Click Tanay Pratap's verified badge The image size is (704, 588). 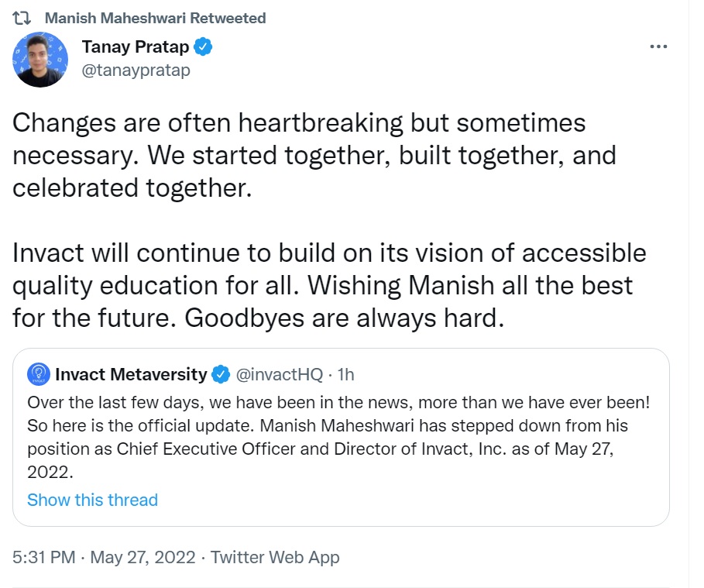203,47
